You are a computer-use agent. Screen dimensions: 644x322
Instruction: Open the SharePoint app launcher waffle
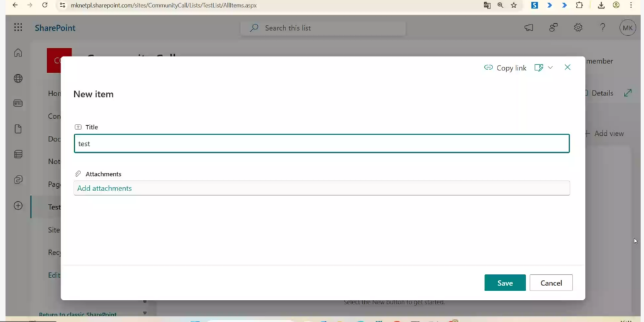coord(18,28)
